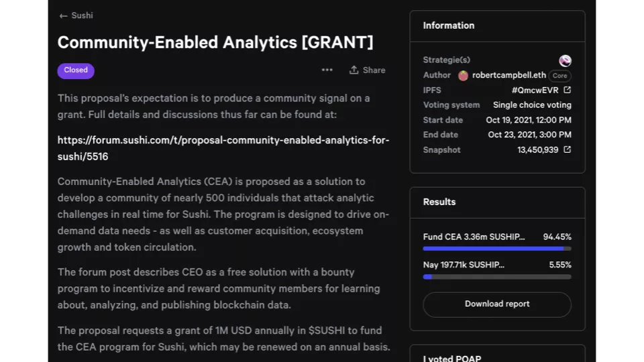This screenshot has width=644, height=362.
Task: Click the 5.55% result value
Action: pyautogui.click(x=559, y=265)
